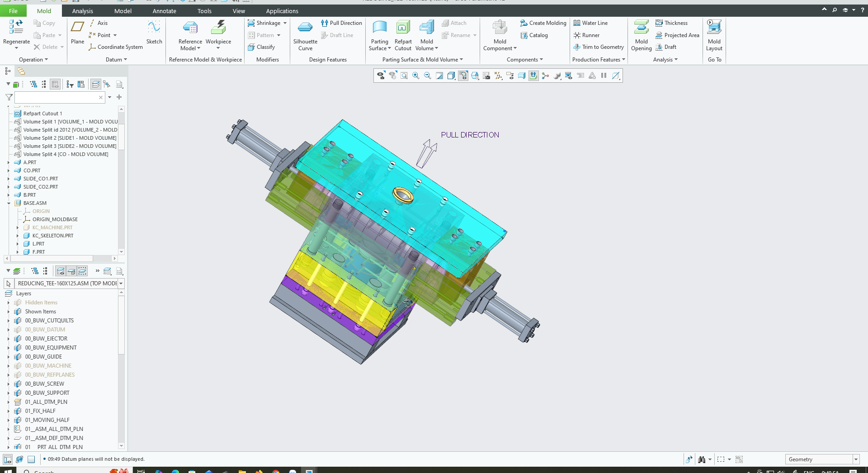Screen dimensions: 868x473
Task: Open the Geometry selection filter dropdown
Action: tap(855, 459)
